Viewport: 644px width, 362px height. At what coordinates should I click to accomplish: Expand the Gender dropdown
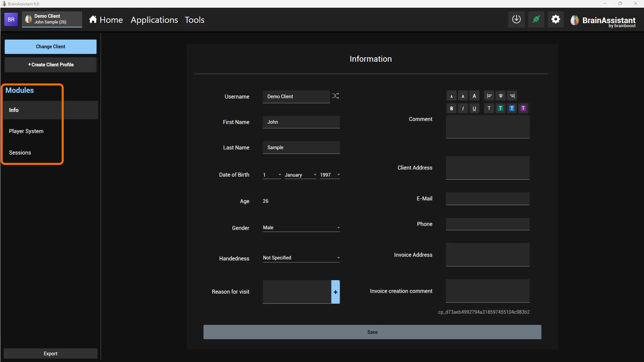point(301,228)
